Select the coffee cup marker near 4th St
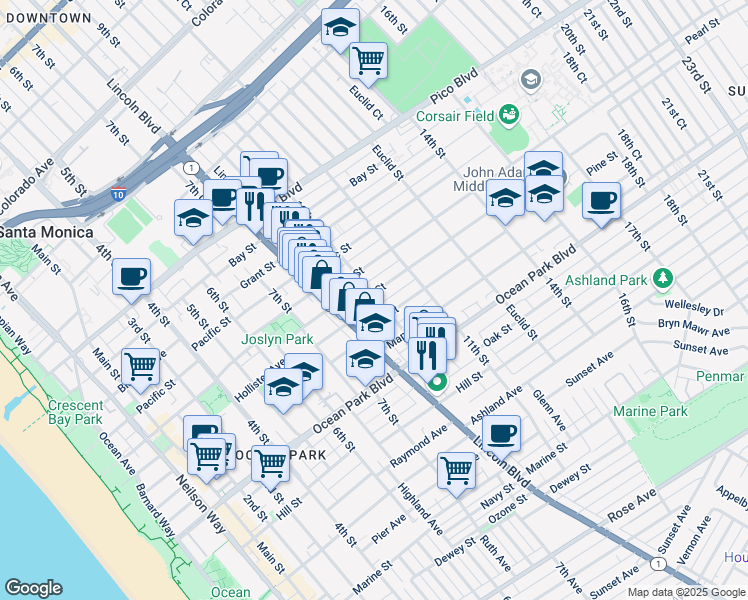748x600 pixels. (x=131, y=278)
